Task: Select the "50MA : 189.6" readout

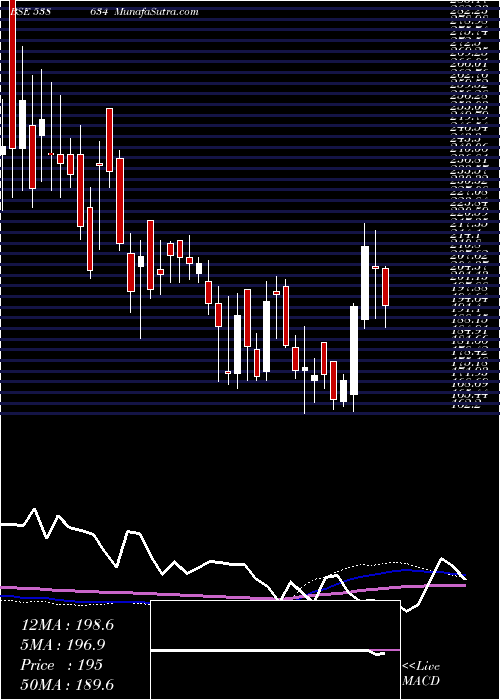Action: [67, 685]
